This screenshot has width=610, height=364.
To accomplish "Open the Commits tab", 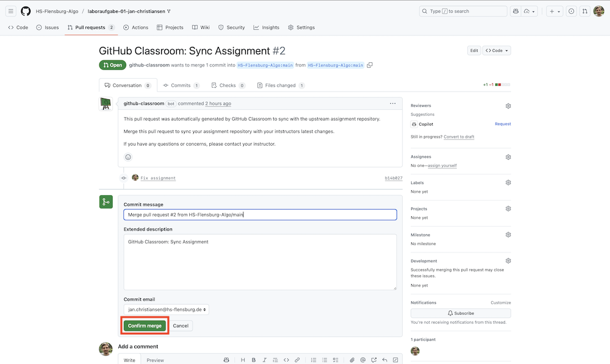I will pyautogui.click(x=181, y=85).
